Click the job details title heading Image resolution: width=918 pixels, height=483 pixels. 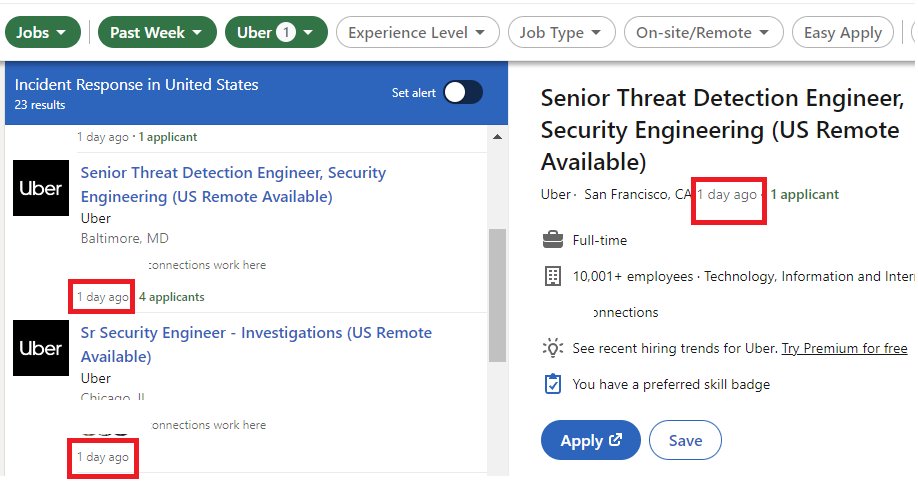coord(722,130)
